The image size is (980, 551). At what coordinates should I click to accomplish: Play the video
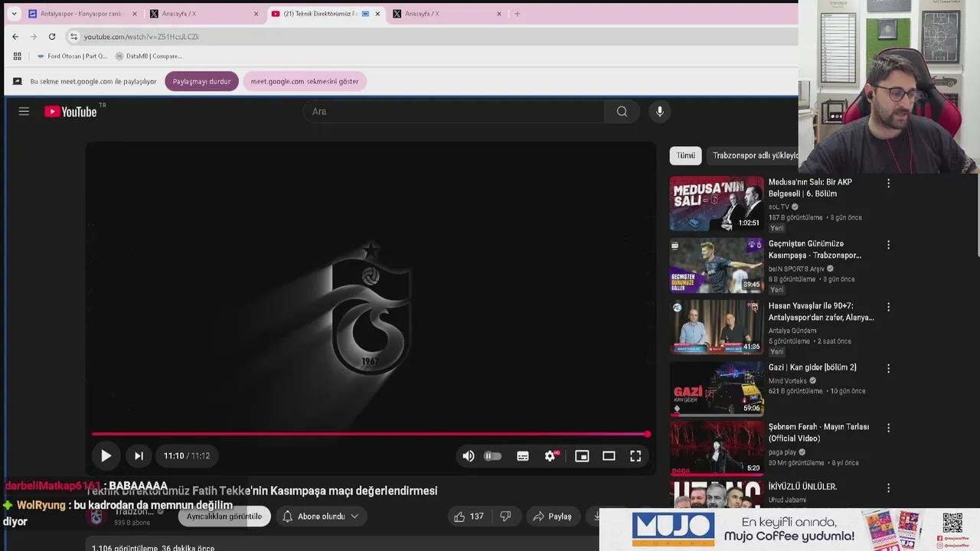(106, 456)
